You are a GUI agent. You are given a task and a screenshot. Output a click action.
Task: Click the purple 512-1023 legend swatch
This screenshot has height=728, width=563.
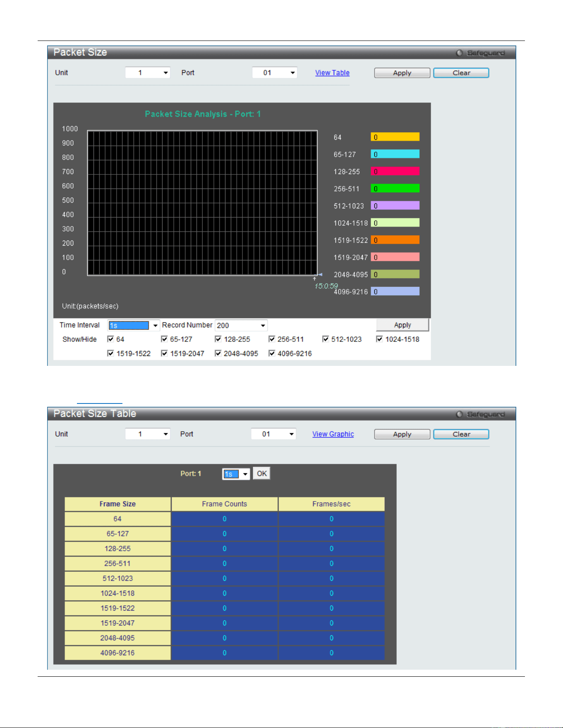395,205
